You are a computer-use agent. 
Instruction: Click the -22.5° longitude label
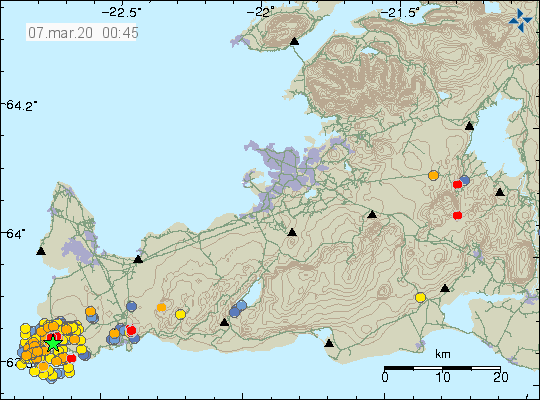pyautogui.click(x=122, y=13)
